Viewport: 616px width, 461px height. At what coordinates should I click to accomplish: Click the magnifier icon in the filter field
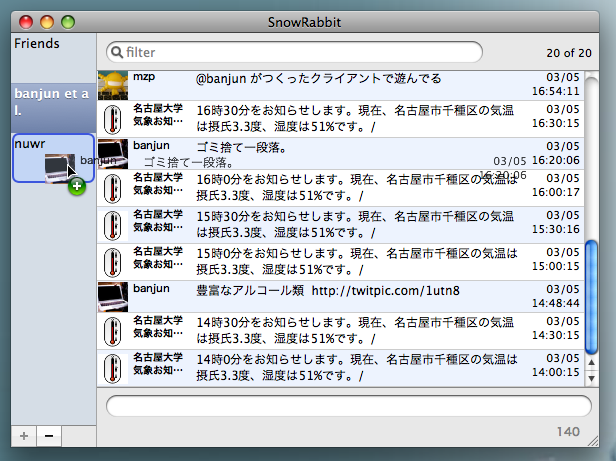tap(117, 52)
